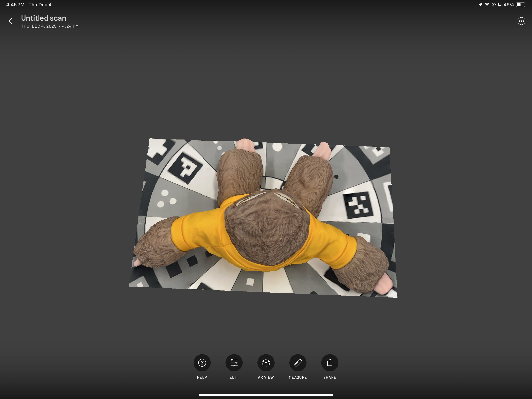The image size is (532, 399).
Task: Tap the AR View cube icon
Action: pos(266,363)
